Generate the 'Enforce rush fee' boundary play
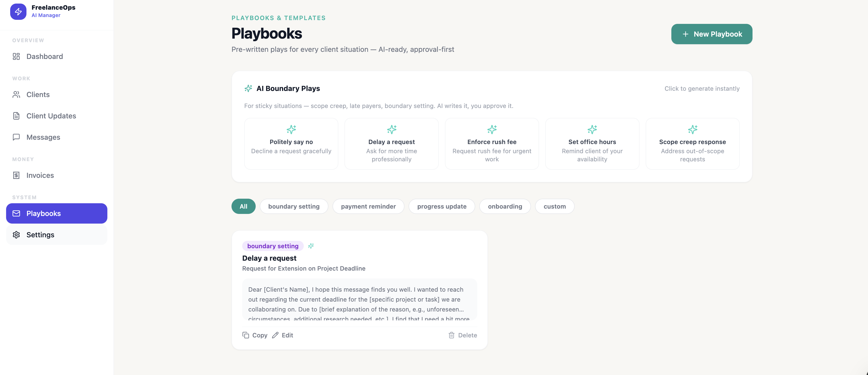Image resolution: width=868 pixels, height=375 pixels. [x=491, y=144]
